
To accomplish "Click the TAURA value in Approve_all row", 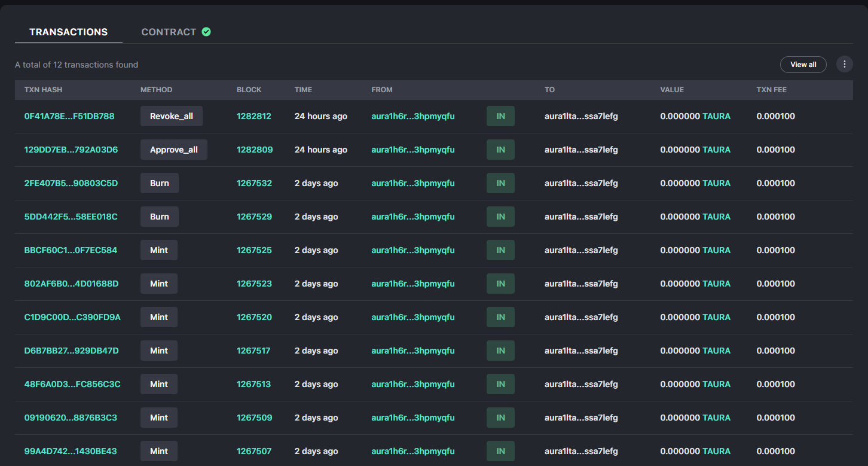I will click(x=716, y=150).
